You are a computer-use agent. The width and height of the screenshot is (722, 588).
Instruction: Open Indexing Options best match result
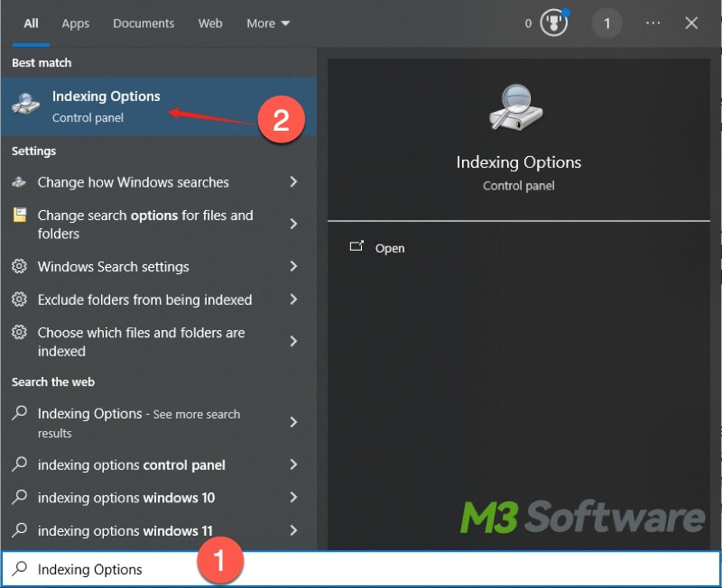[x=159, y=106]
